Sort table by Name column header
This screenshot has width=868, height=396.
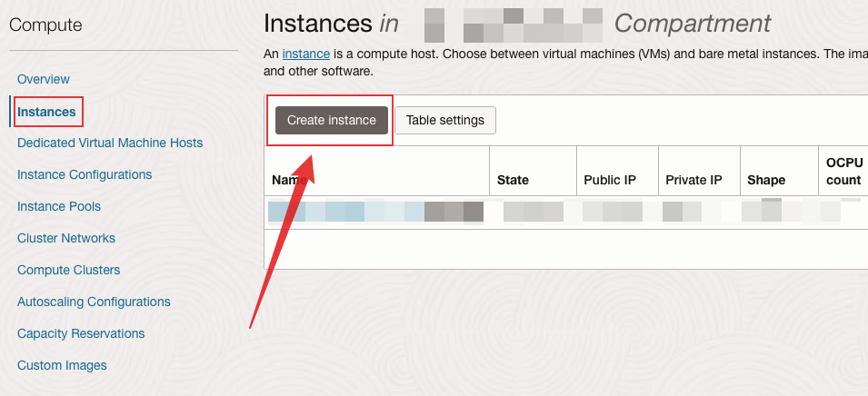(x=291, y=180)
